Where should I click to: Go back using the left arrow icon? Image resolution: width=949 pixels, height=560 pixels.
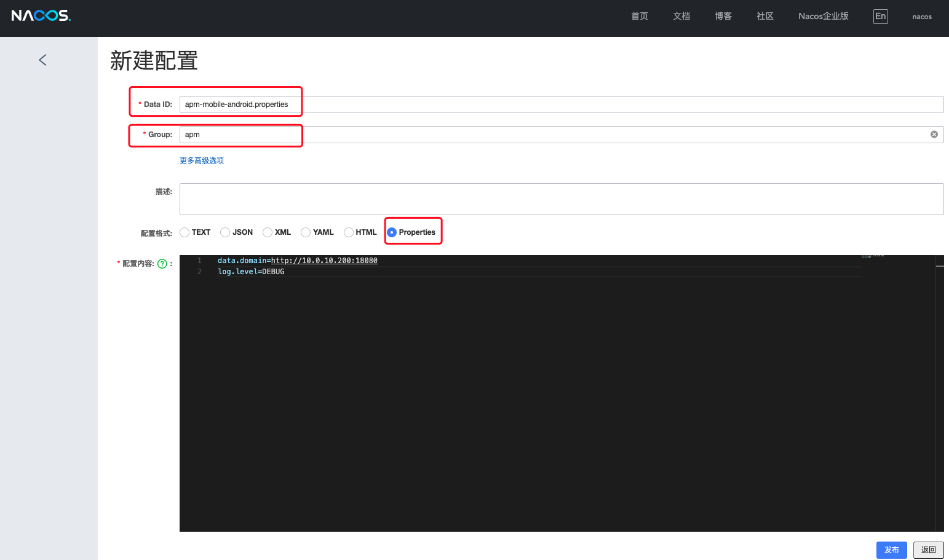pos(42,60)
